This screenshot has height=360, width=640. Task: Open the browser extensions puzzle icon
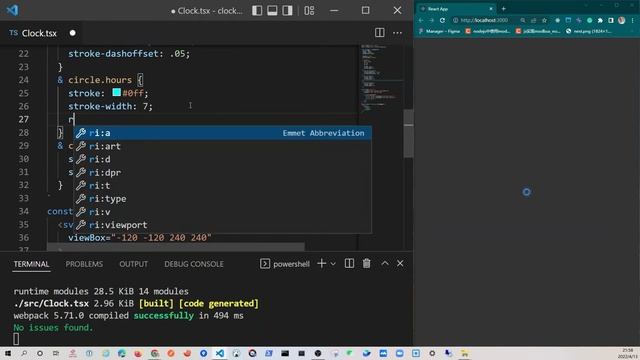(600, 20)
